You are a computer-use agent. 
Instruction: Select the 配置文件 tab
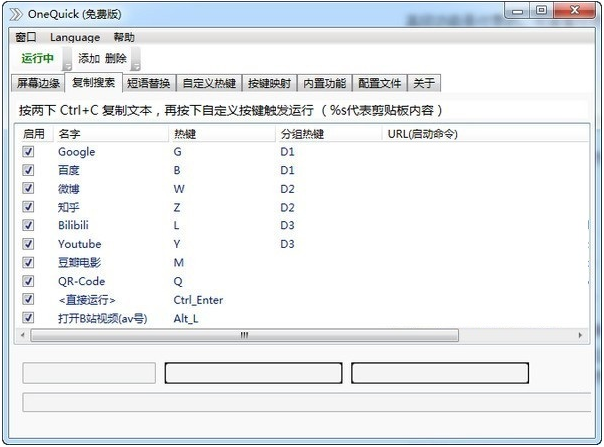pyautogui.click(x=380, y=83)
